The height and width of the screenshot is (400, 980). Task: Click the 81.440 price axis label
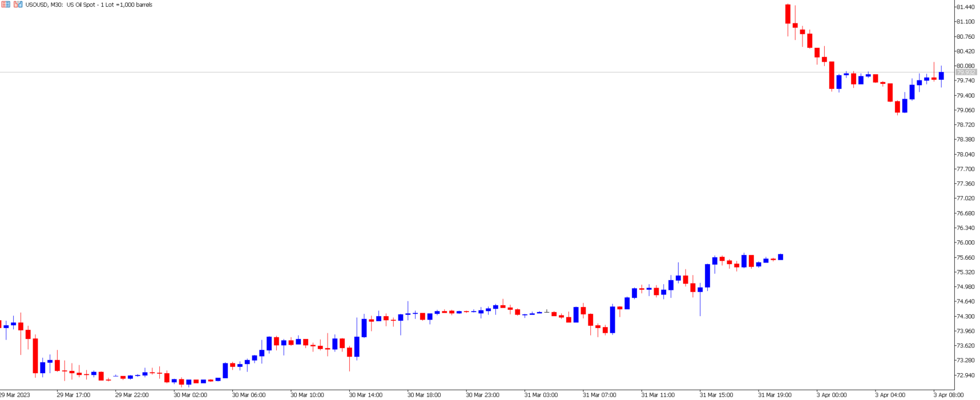[x=965, y=7]
